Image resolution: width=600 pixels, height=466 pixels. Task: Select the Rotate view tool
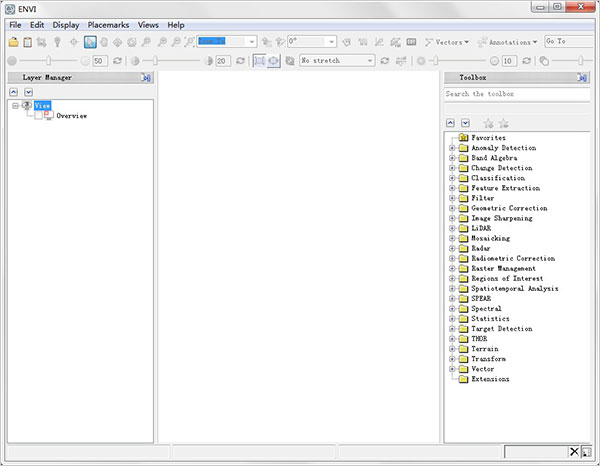point(132,42)
